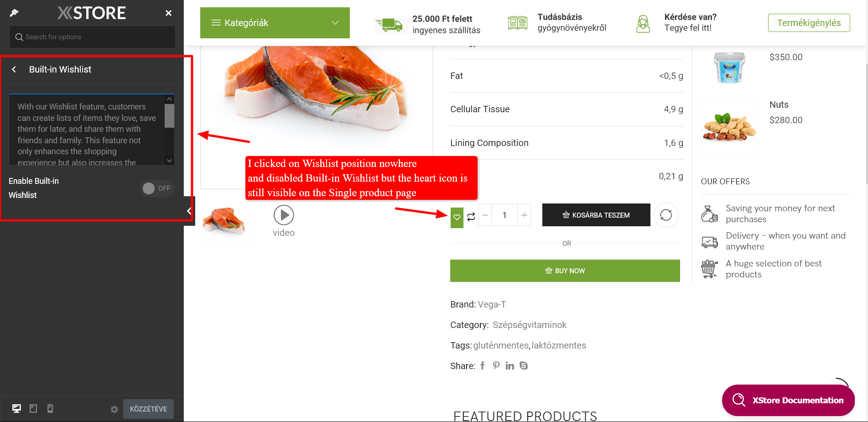The height and width of the screenshot is (422, 868).
Task: Switch to mobile preview device icon
Action: click(x=50, y=408)
